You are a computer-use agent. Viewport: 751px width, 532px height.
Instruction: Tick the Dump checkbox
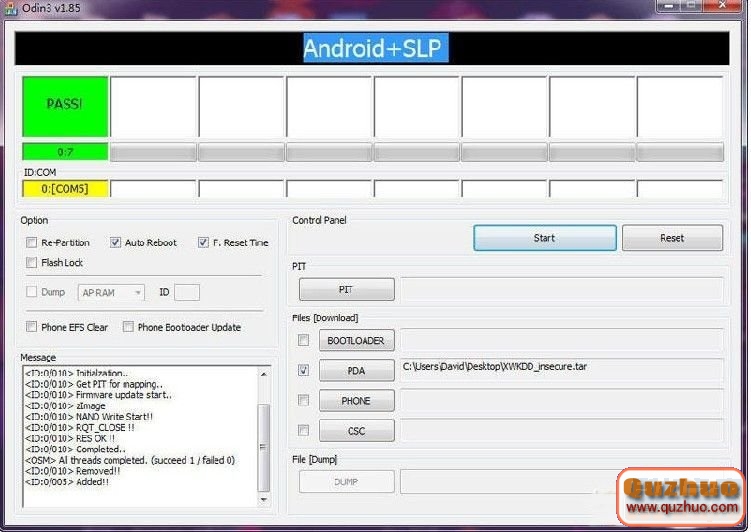click(x=31, y=292)
